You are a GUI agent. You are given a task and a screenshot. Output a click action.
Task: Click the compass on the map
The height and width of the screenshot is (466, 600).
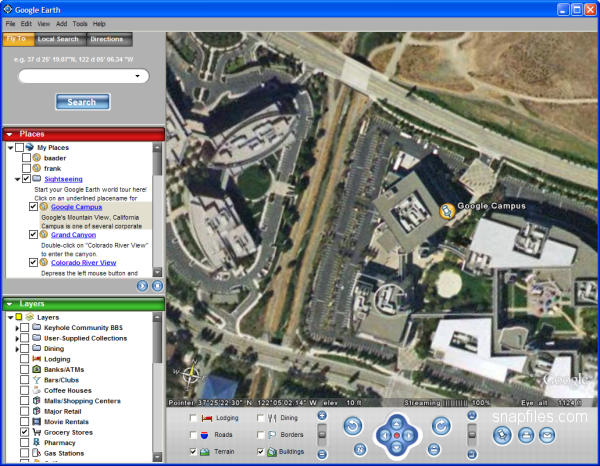pos(190,374)
